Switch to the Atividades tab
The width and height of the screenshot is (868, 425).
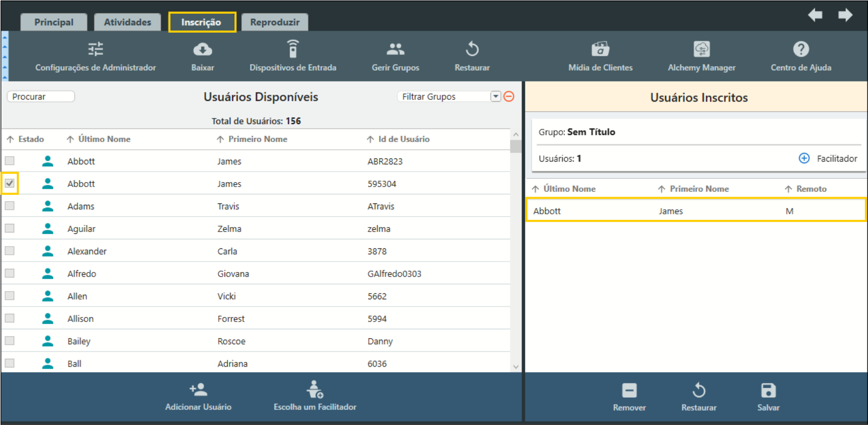point(127,22)
